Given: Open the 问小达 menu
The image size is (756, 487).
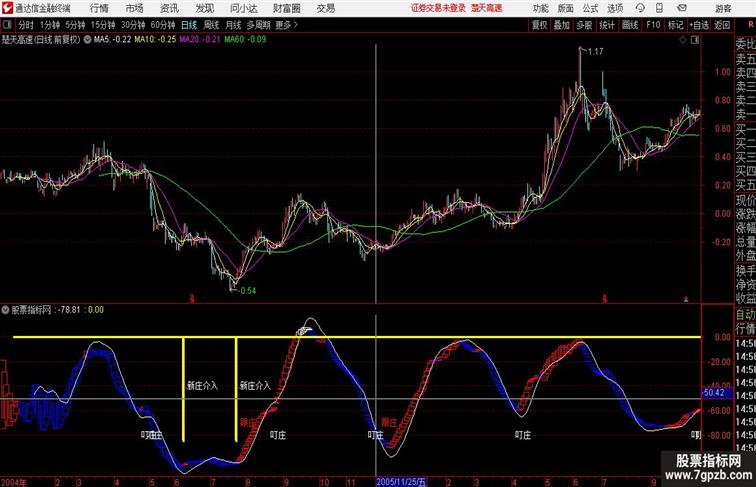Looking at the screenshot, I should [243, 8].
